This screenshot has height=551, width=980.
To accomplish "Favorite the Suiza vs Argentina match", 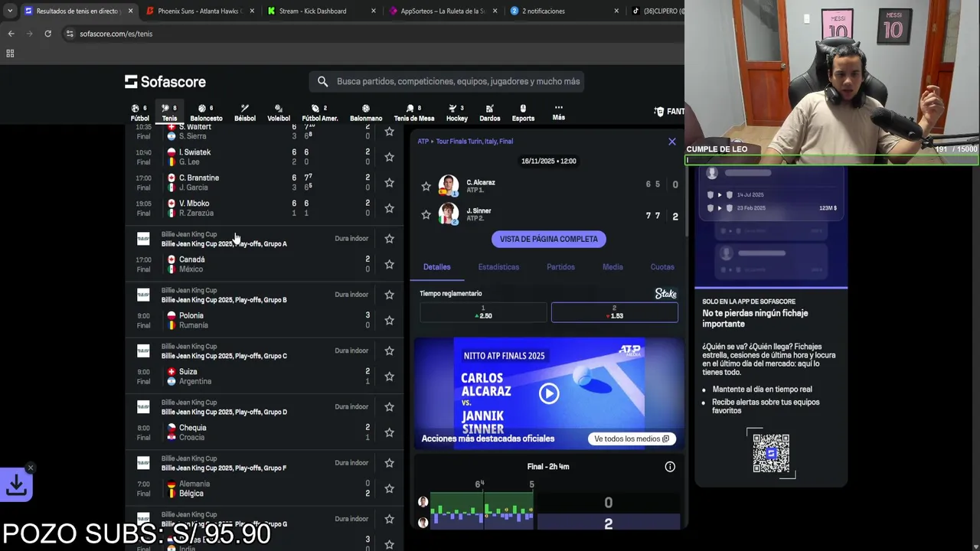I will (x=389, y=377).
